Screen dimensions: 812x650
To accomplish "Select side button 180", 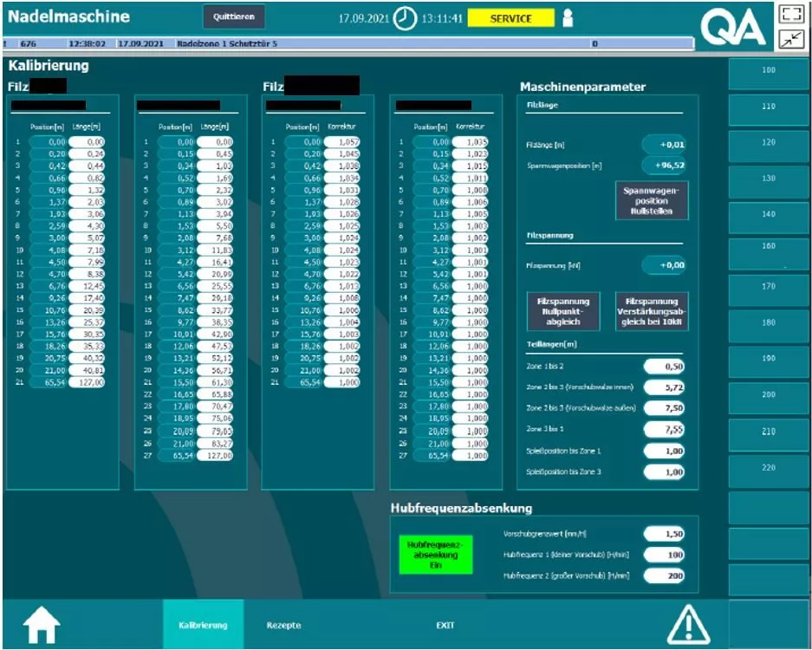I will click(x=769, y=326).
